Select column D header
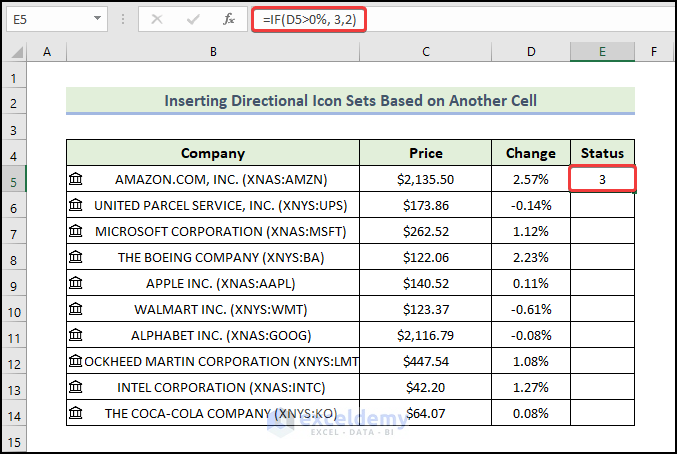Image resolution: width=677 pixels, height=454 pixels. pos(531,52)
